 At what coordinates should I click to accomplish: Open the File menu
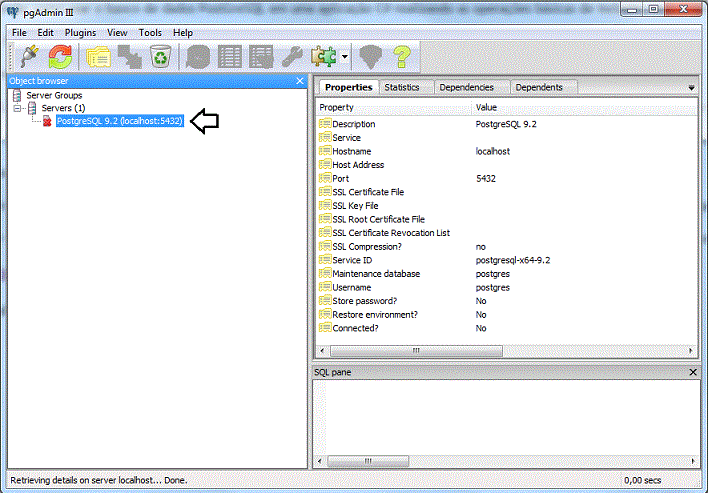click(19, 33)
